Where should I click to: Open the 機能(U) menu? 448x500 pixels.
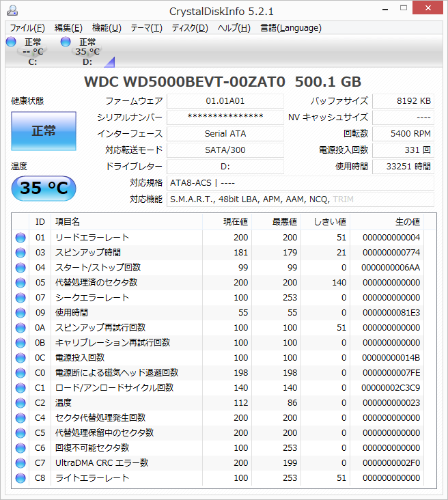(x=107, y=28)
